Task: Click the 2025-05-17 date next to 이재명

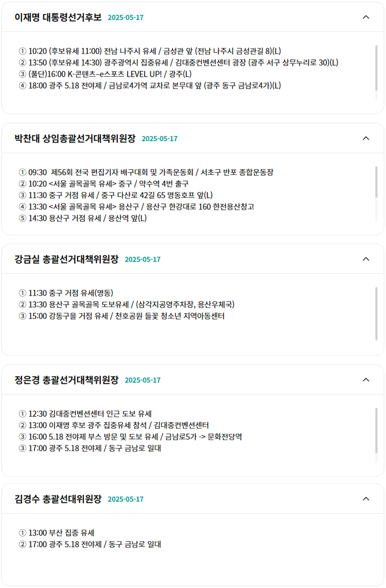Action: point(125,18)
